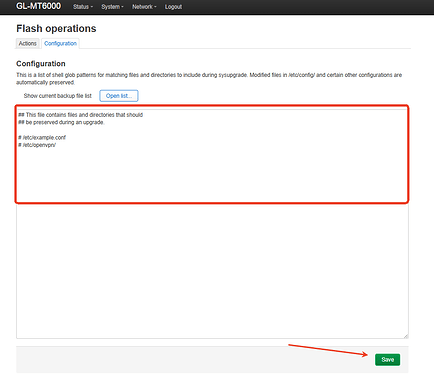
Task: Click the Flash operations page heading
Action: [x=56, y=29]
